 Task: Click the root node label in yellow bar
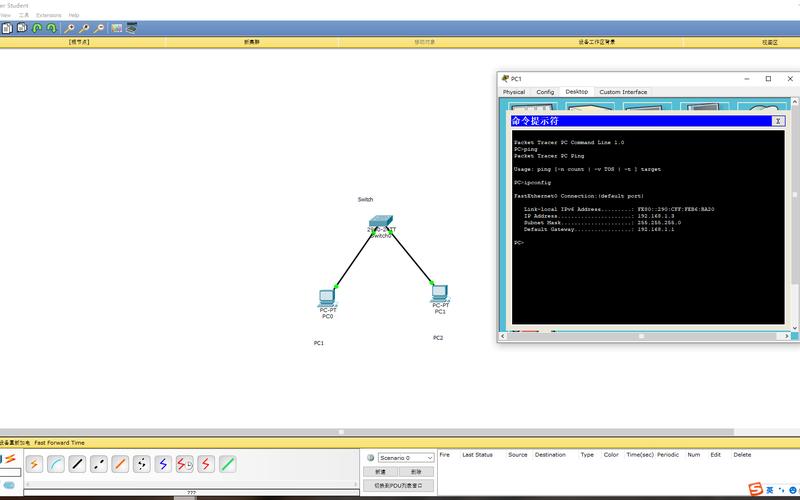79,42
